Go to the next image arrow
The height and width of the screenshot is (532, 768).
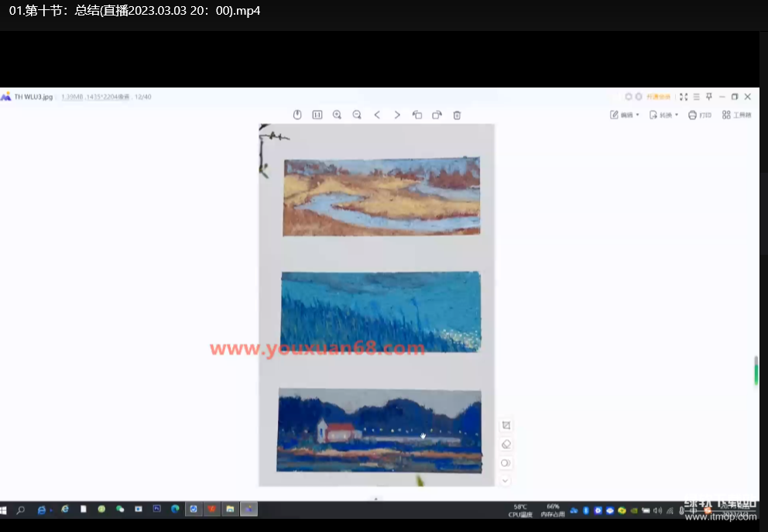[397, 115]
